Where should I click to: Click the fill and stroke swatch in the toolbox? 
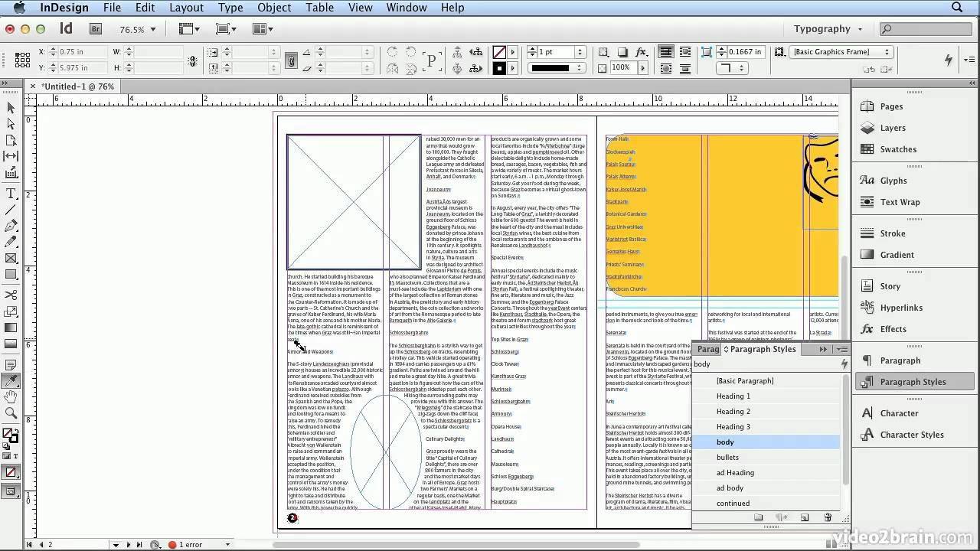[x=10, y=436]
